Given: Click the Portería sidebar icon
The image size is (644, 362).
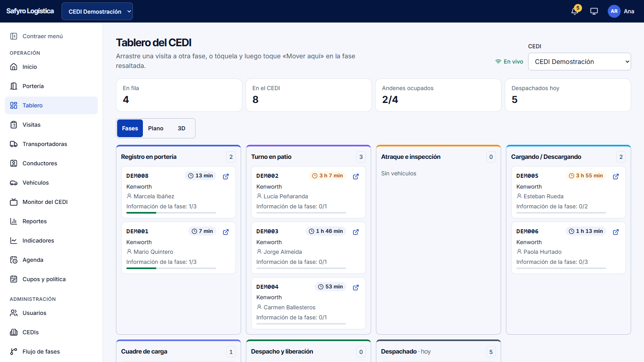Looking at the screenshot, I should pos(14,86).
